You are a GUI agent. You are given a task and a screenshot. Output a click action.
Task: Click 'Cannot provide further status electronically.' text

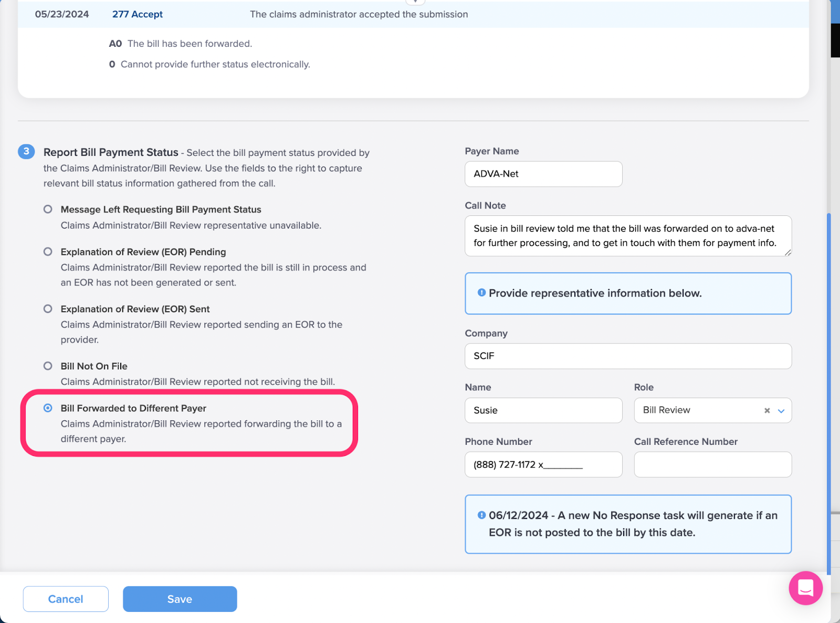click(x=215, y=64)
